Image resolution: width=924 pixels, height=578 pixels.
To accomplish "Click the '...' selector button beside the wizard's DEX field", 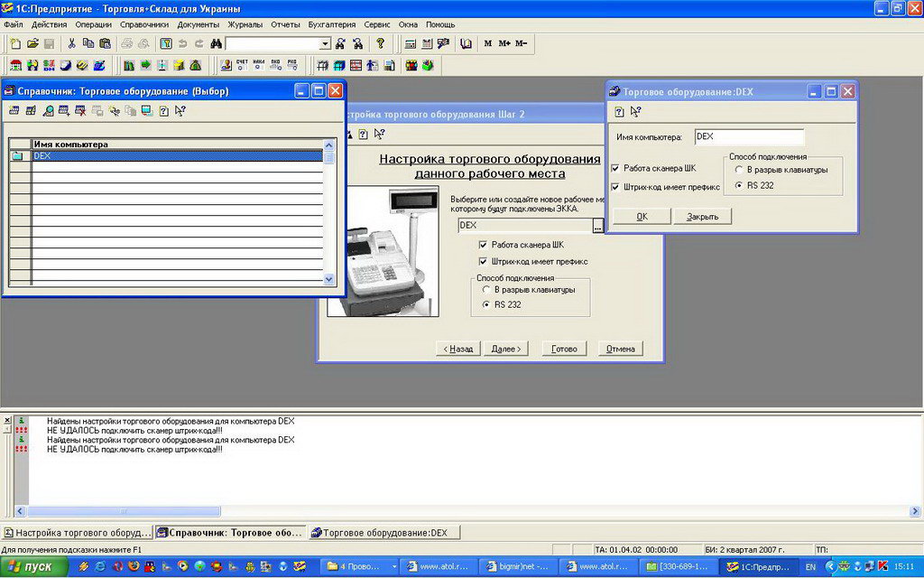I will click(x=597, y=226).
